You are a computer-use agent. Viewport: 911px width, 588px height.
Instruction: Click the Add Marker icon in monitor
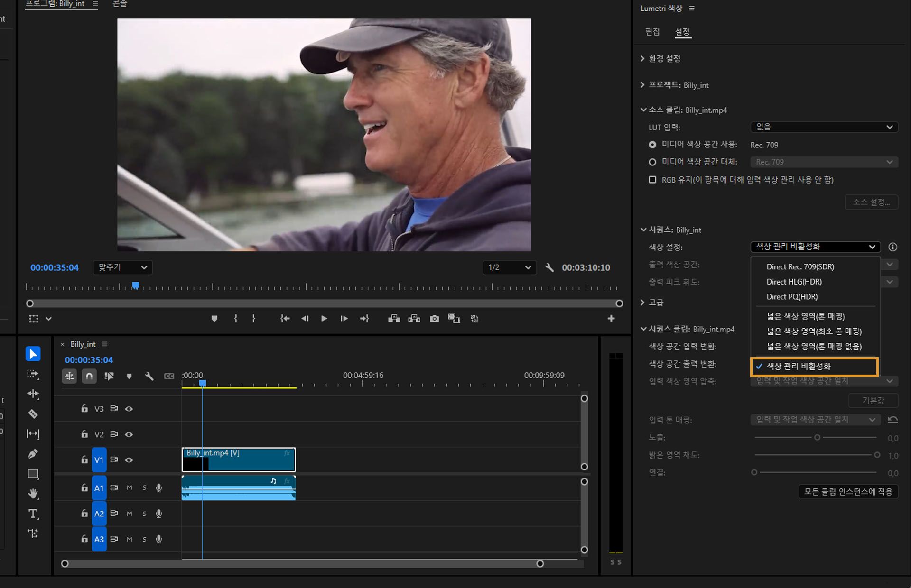click(x=214, y=319)
